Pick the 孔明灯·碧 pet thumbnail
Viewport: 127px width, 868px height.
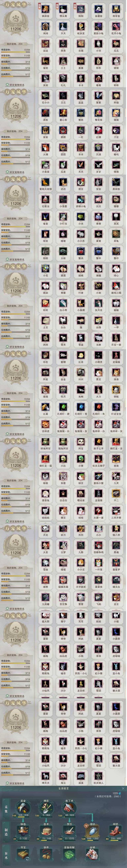coord(63,407)
